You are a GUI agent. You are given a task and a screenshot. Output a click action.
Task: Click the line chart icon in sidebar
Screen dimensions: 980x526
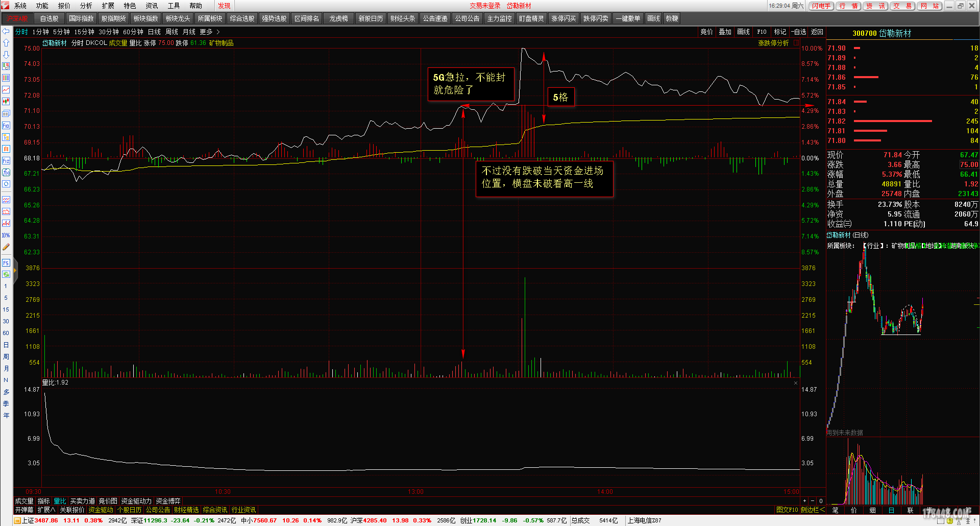pyautogui.click(x=6, y=90)
